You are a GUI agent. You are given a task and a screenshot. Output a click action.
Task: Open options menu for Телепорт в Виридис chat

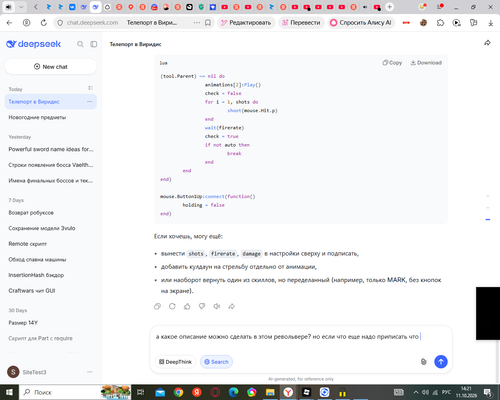(90, 101)
